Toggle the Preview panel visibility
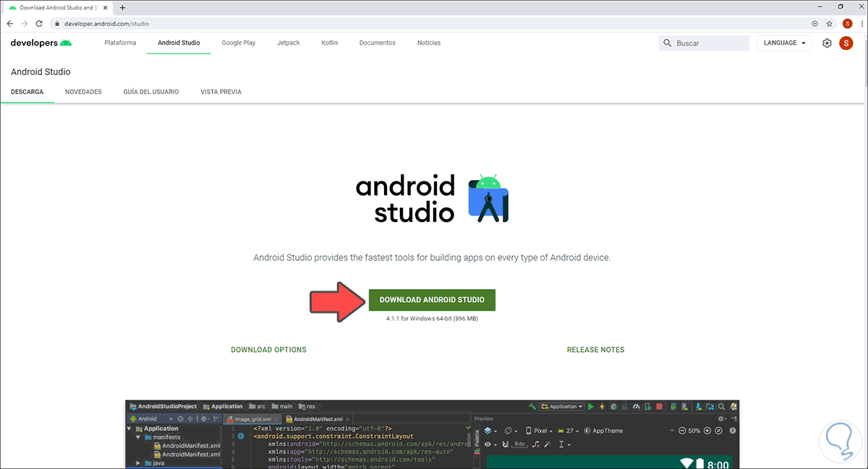 pyautogui.click(x=484, y=418)
